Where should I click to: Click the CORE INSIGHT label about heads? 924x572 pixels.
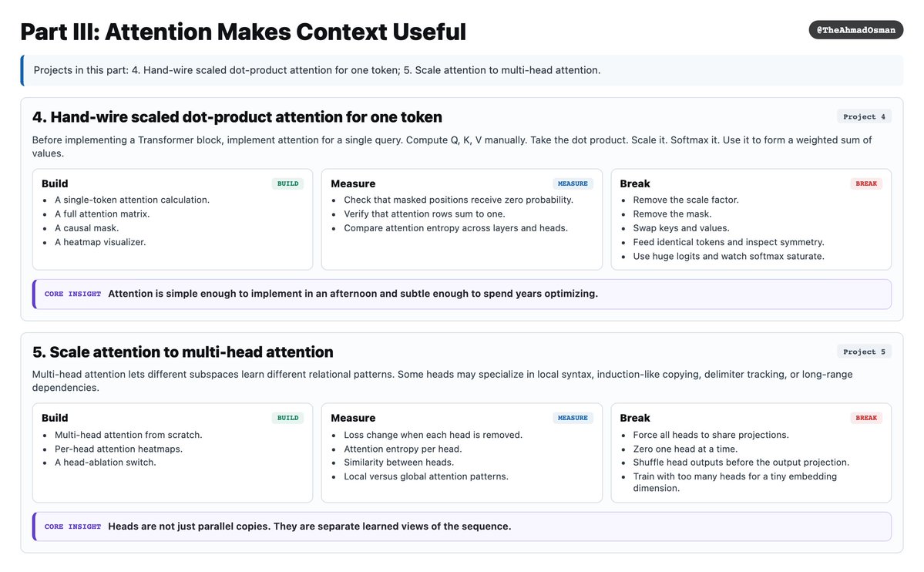point(72,527)
